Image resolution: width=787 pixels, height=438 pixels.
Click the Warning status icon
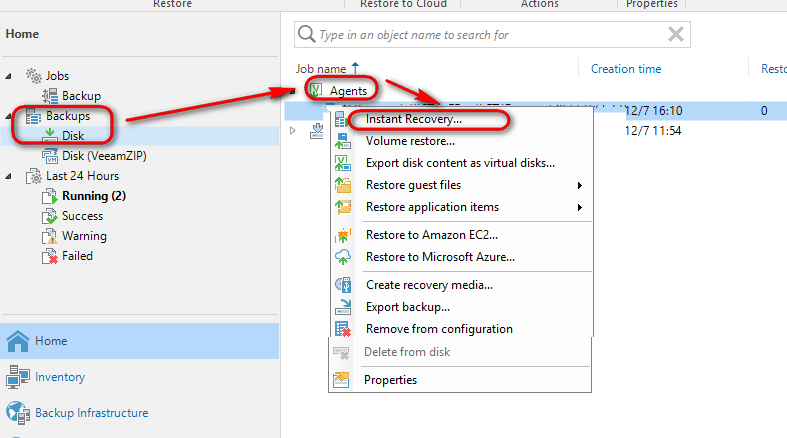pyautogui.click(x=50, y=236)
